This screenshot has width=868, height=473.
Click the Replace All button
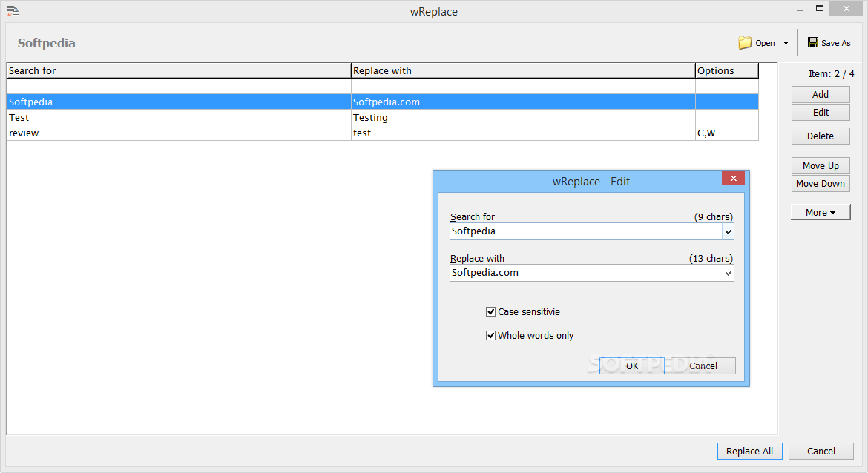point(749,451)
